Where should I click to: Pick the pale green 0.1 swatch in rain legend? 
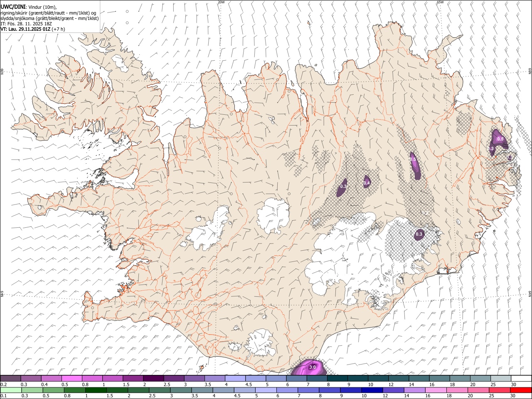pos(11,390)
